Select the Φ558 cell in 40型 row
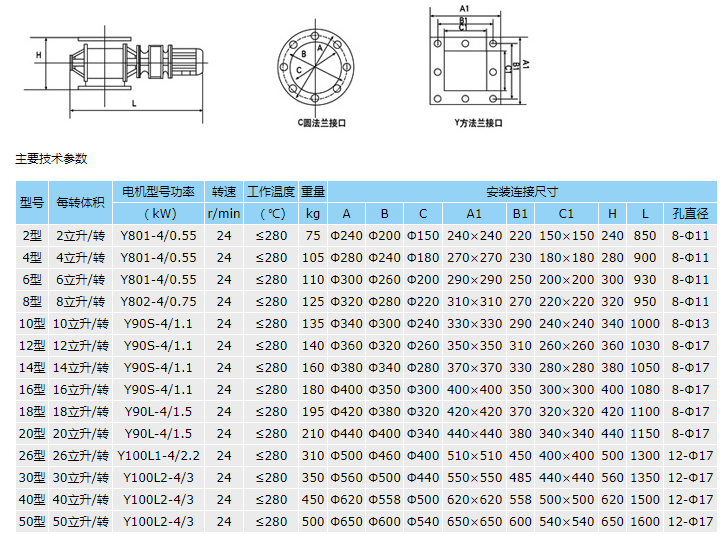Viewport: 725px width, 543px height. click(384, 500)
